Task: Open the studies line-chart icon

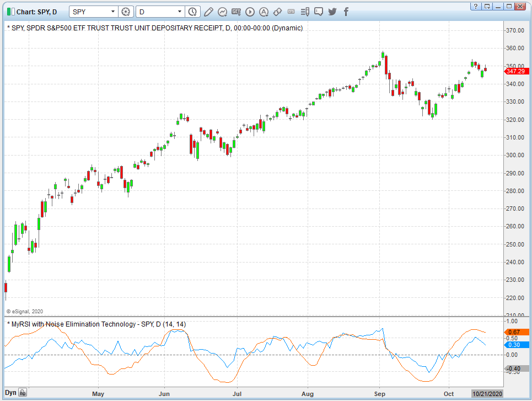Action: [222, 12]
